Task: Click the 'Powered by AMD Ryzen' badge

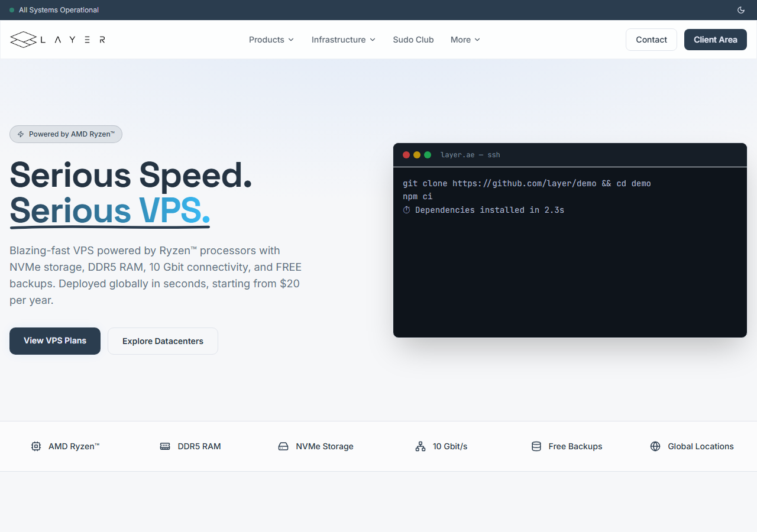Action: 66,134
